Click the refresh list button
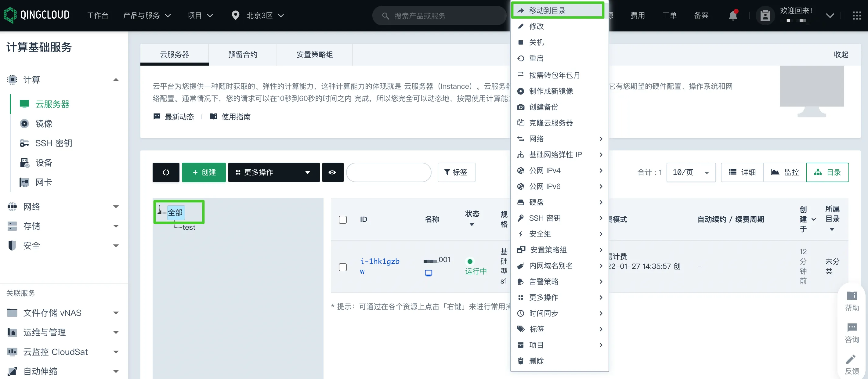Viewport: 868px width, 379px height. click(x=166, y=172)
